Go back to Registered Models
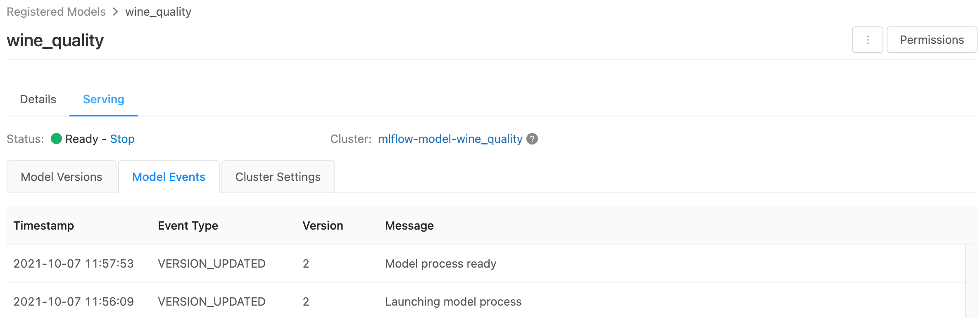Viewport: 980px width, 318px height. [56, 12]
